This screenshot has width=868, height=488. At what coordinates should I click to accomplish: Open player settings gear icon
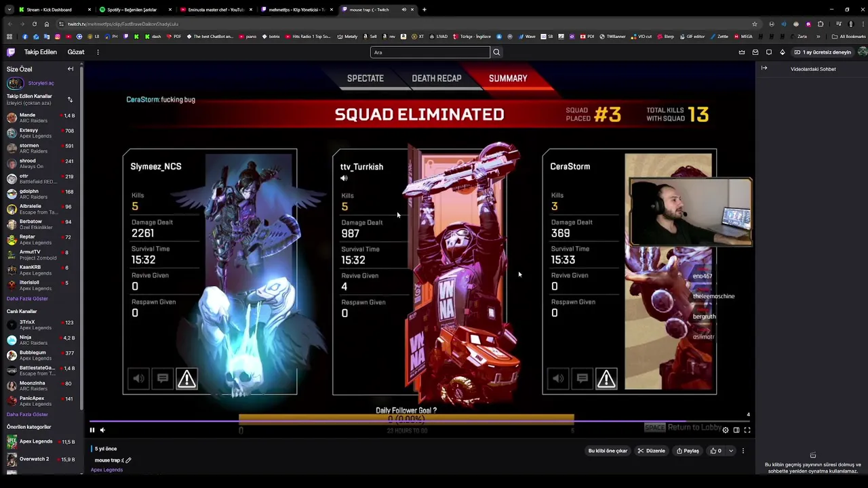(x=726, y=430)
